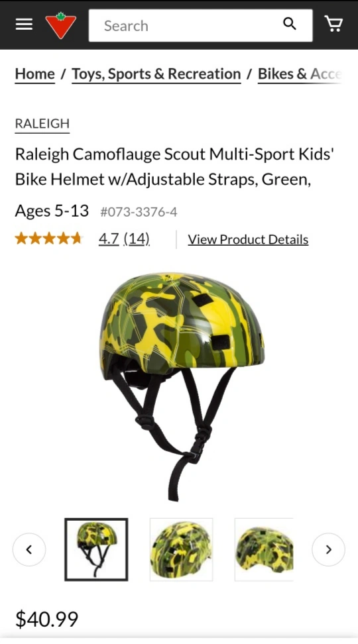Go to Home breadcrumb link

[x=35, y=74]
